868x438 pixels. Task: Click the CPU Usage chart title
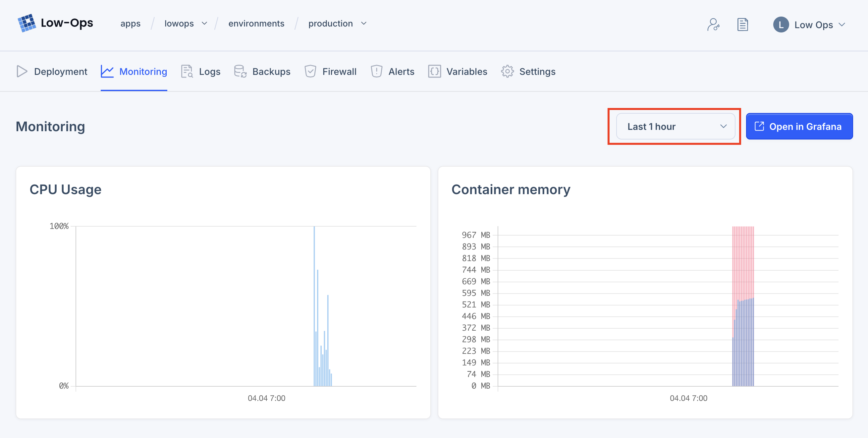click(65, 190)
